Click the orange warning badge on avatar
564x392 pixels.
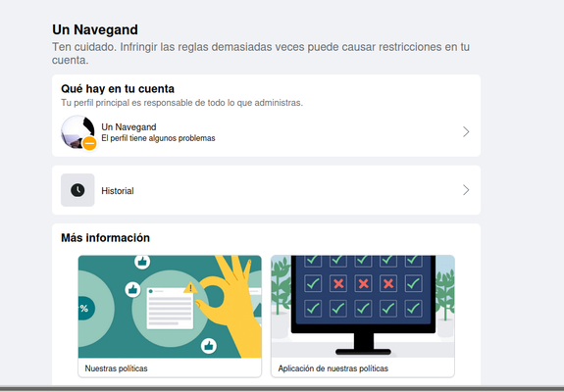(89, 143)
